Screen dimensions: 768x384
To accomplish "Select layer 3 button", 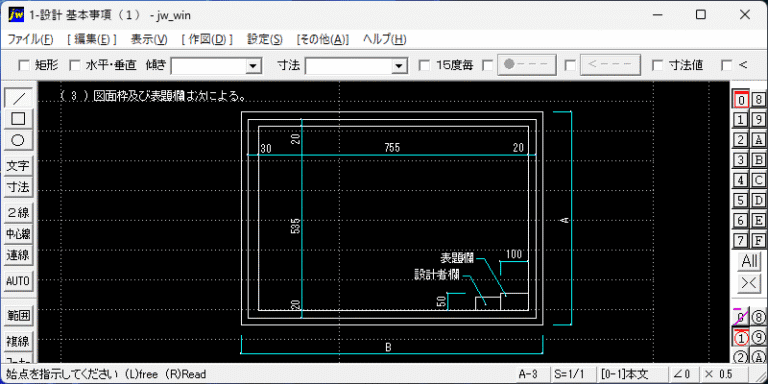I will (x=742, y=160).
